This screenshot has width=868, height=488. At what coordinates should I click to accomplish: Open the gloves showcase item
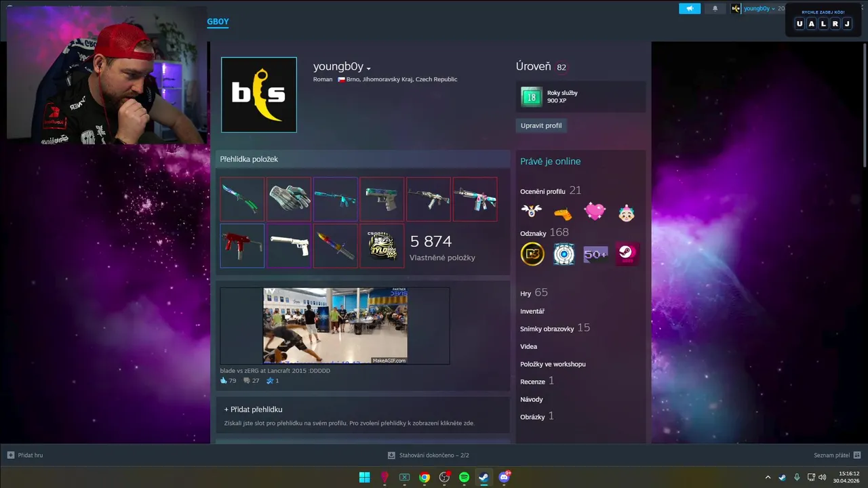click(289, 199)
